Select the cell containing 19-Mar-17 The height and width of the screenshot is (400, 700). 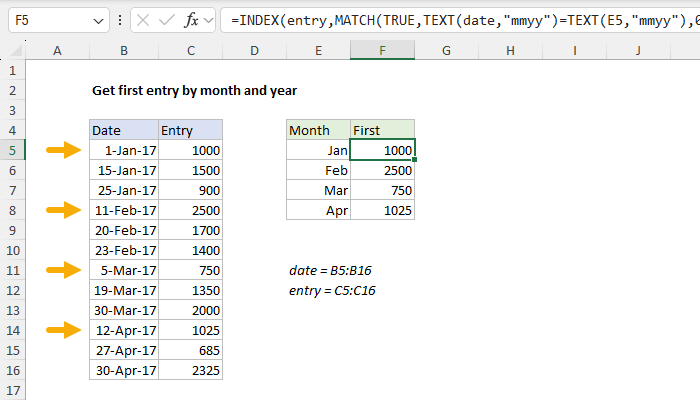124,291
